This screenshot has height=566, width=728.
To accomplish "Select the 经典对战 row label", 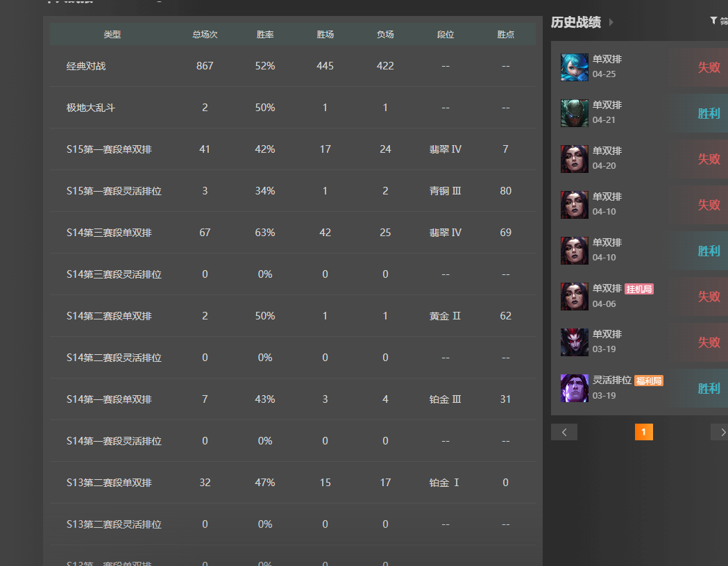I will pos(86,66).
